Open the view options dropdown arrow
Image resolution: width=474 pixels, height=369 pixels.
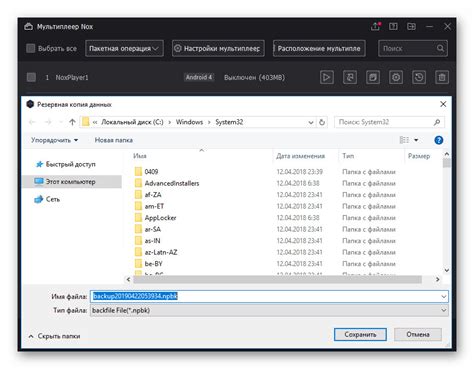[x=416, y=140]
